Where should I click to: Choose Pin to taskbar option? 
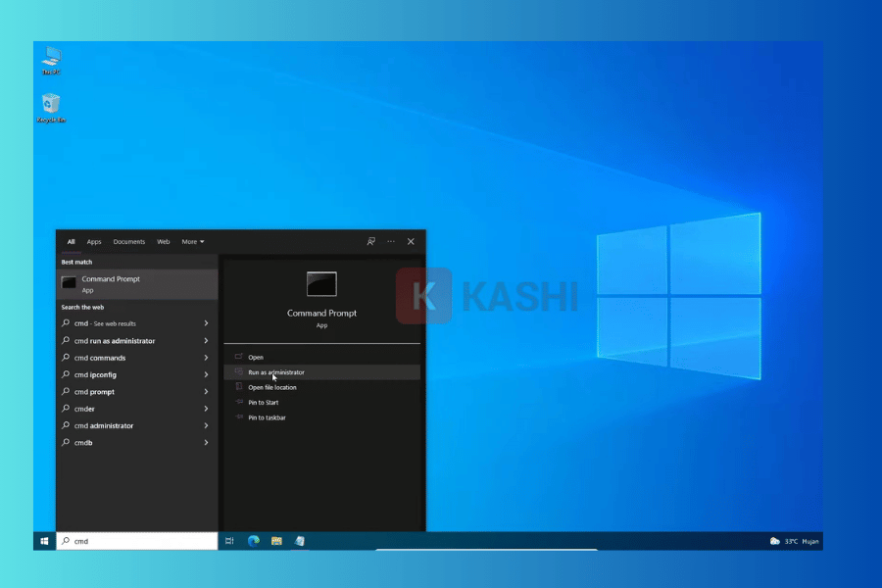coord(268,417)
